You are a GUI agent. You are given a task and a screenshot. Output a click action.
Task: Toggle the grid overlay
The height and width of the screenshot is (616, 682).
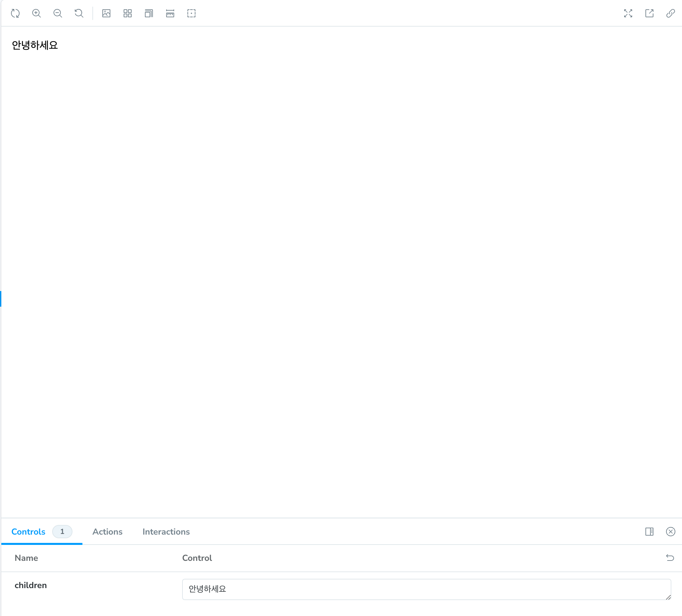[x=128, y=14]
